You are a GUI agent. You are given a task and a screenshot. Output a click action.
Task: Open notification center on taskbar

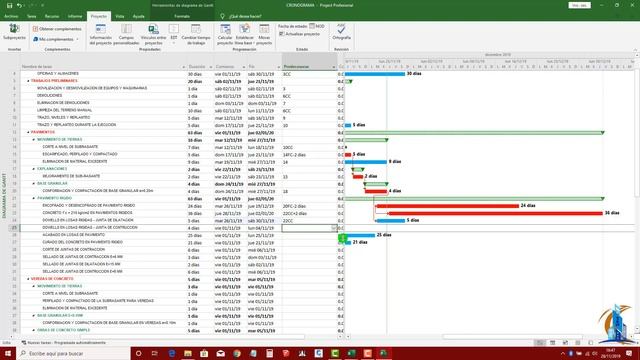click(629, 353)
